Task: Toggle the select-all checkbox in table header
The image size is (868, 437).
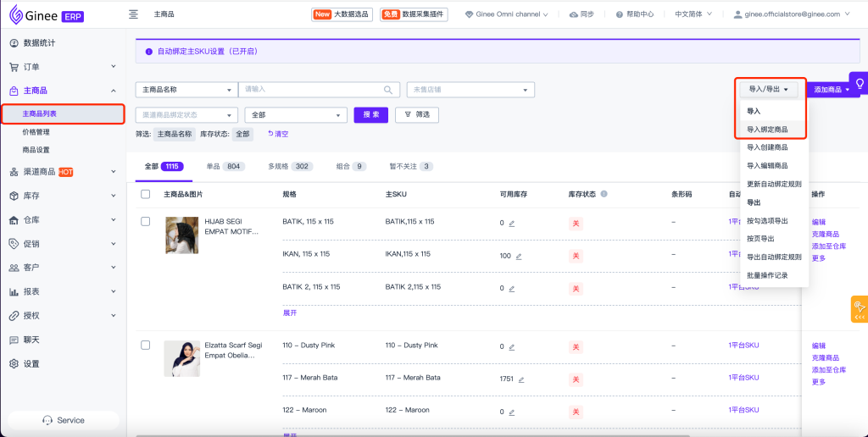Action: click(145, 194)
